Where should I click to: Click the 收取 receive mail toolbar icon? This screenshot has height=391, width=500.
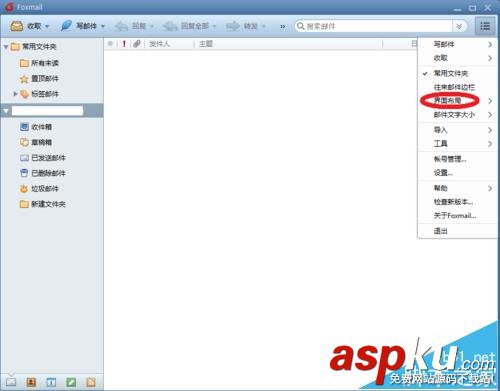(16, 26)
